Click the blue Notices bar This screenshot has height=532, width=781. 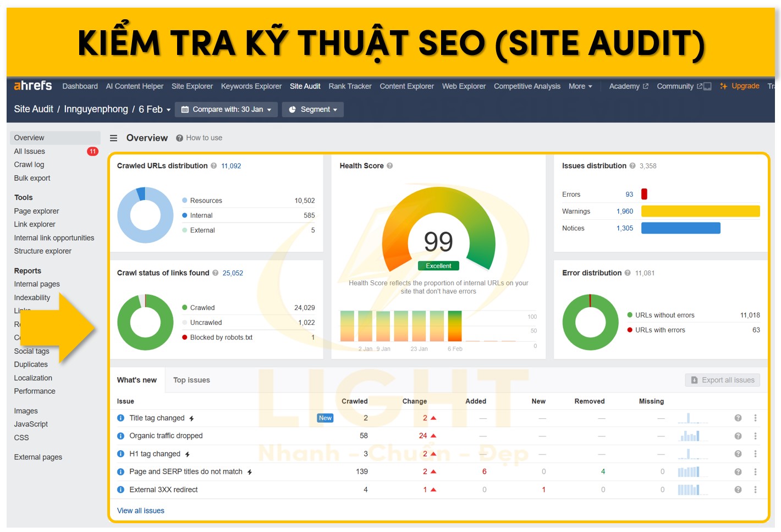coord(681,228)
